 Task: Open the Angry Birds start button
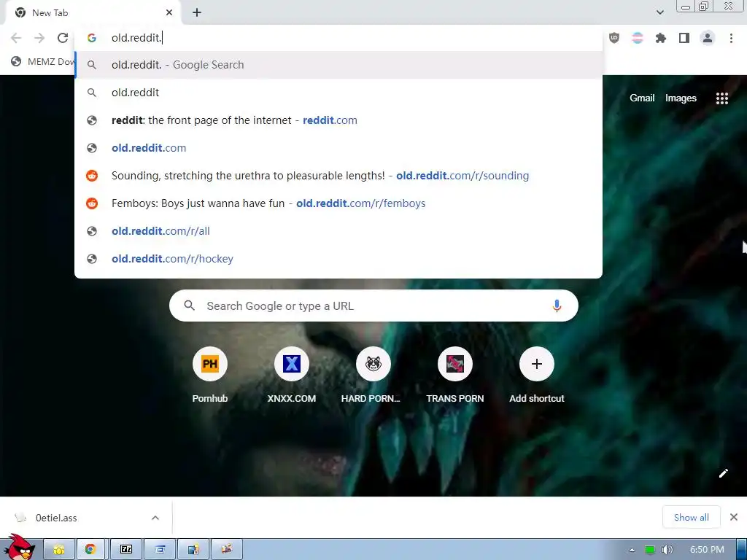click(20, 548)
